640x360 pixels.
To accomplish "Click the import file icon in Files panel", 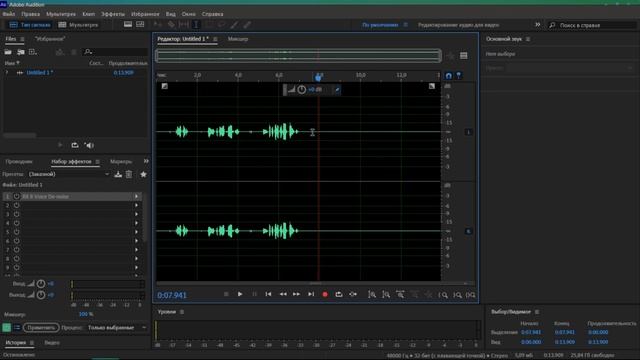I will (21, 52).
